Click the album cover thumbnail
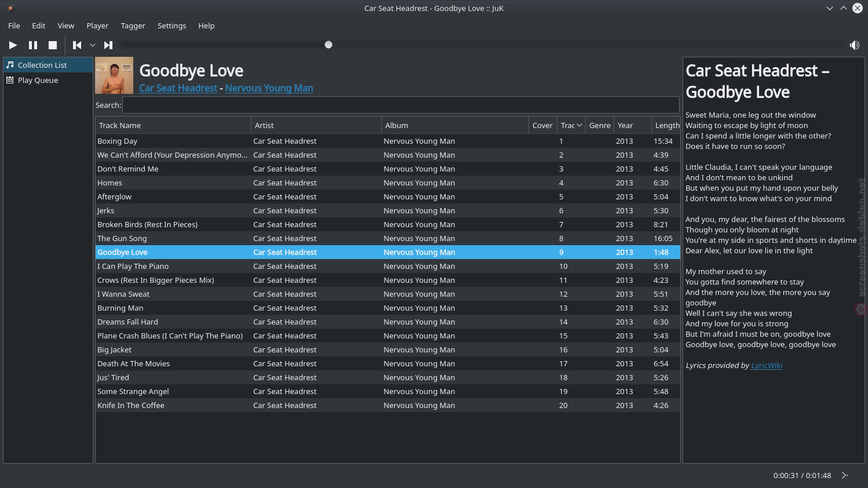 click(x=114, y=75)
